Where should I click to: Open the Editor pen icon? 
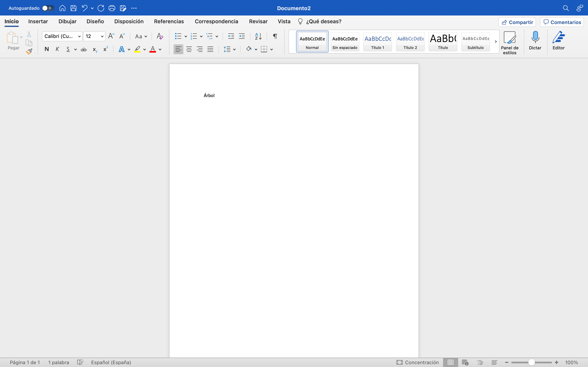click(558, 38)
